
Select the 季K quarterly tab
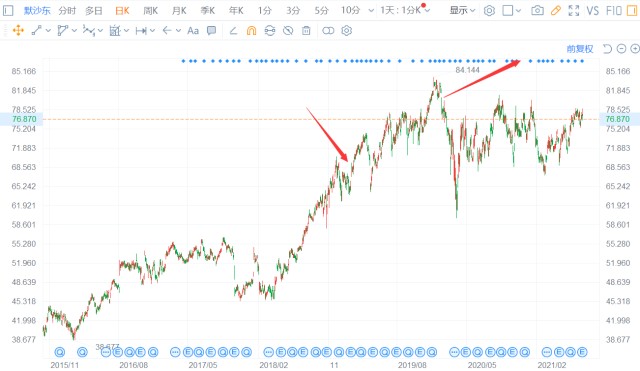coord(208,11)
